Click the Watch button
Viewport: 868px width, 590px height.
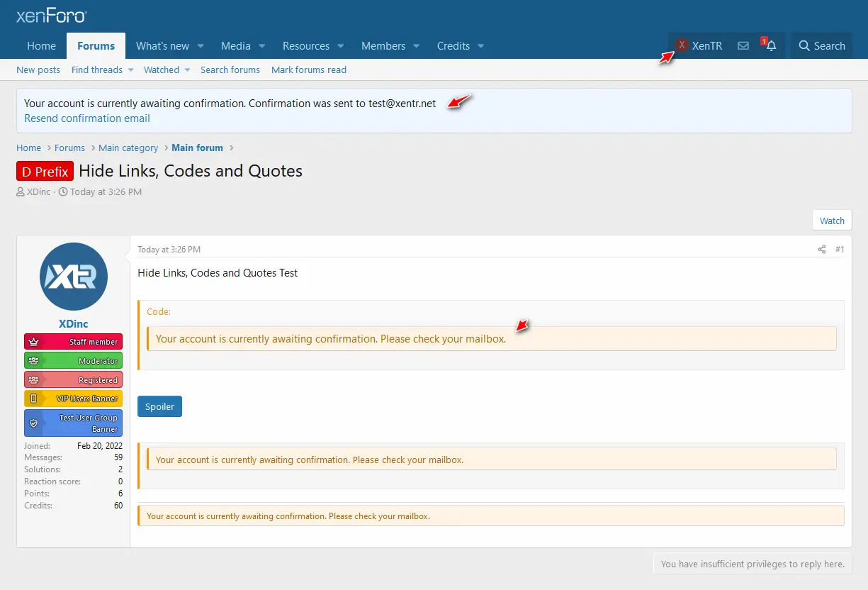(x=832, y=221)
